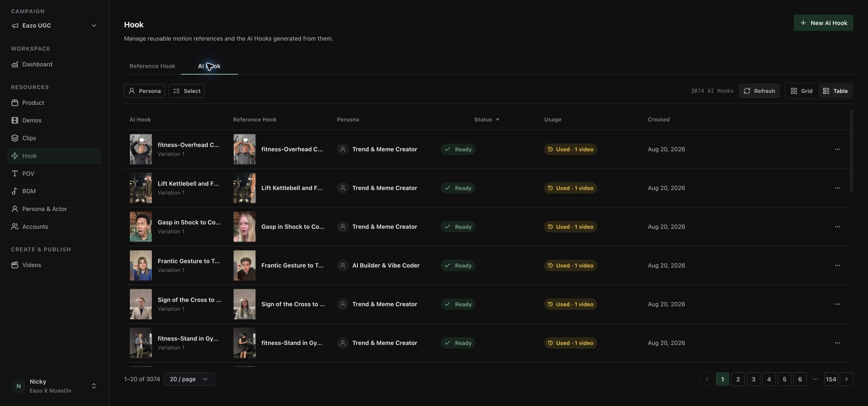Open the POV text icon item
Viewport: 868px width, 406px height.
pyautogui.click(x=15, y=174)
